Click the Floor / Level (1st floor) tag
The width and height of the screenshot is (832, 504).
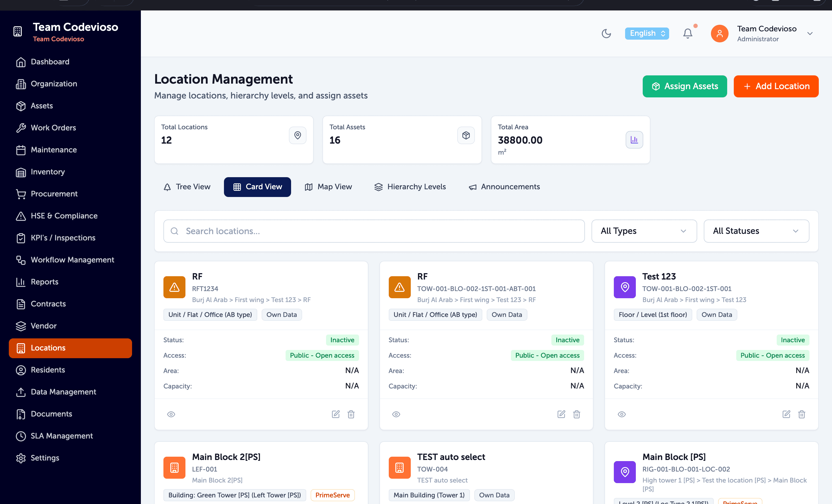pos(653,315)
